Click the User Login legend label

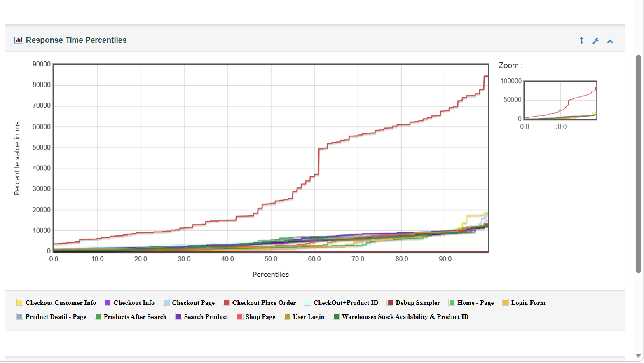309,317
